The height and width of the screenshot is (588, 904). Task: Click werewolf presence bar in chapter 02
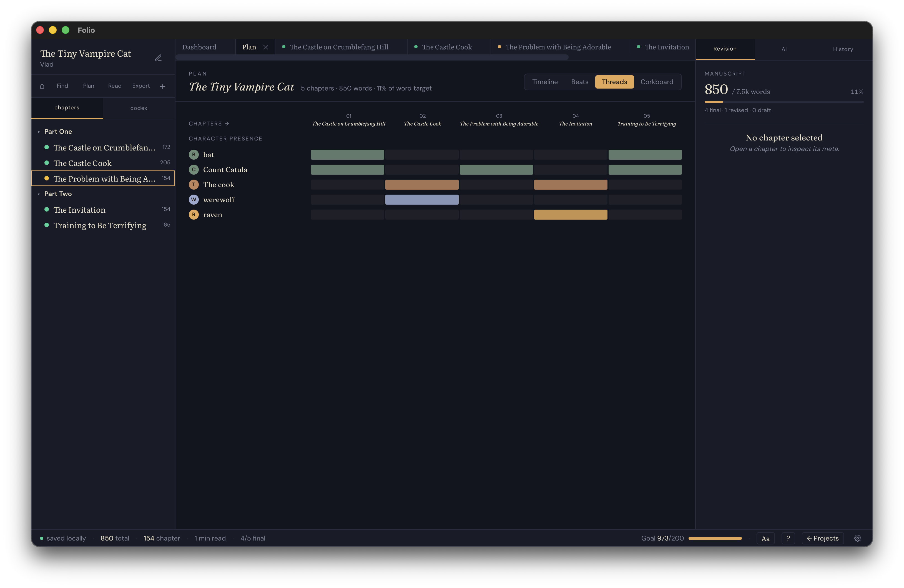422,199
